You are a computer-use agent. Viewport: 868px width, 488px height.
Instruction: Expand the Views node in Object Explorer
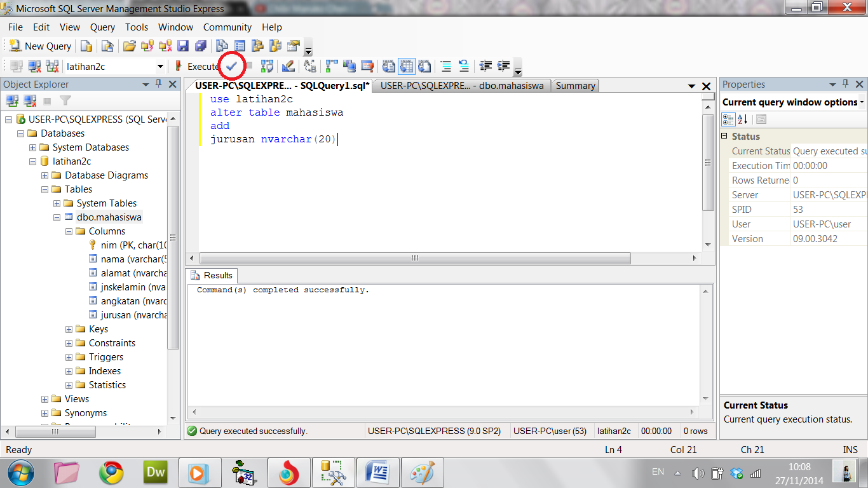(x=44, y=398)
